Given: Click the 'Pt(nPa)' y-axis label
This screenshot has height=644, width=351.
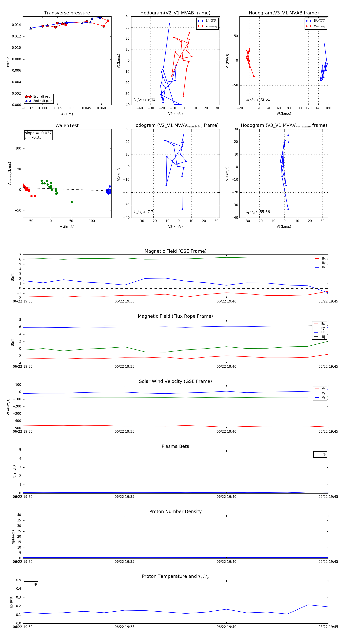Looking at the screenshot, I should point(8,61).
